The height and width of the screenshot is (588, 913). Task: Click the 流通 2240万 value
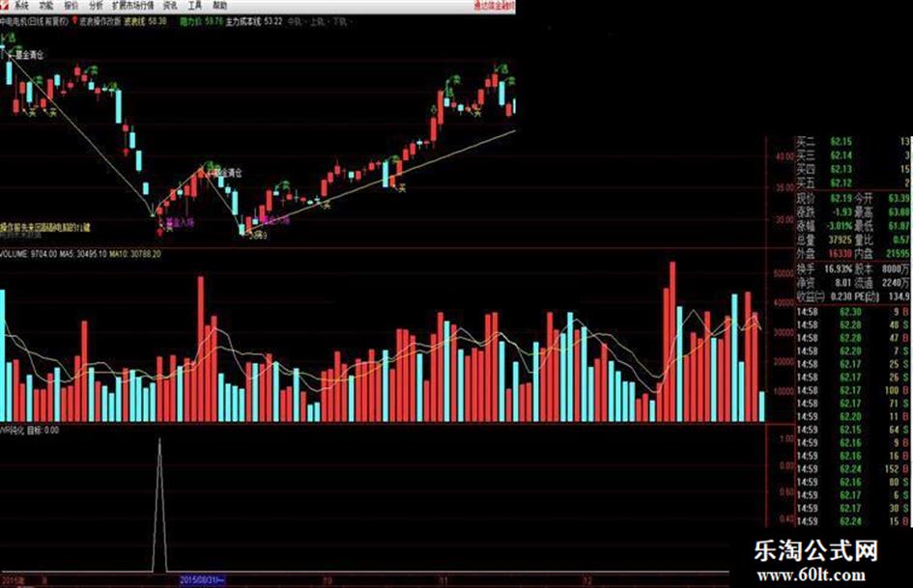pyautogui.click(x=897, y=283)
